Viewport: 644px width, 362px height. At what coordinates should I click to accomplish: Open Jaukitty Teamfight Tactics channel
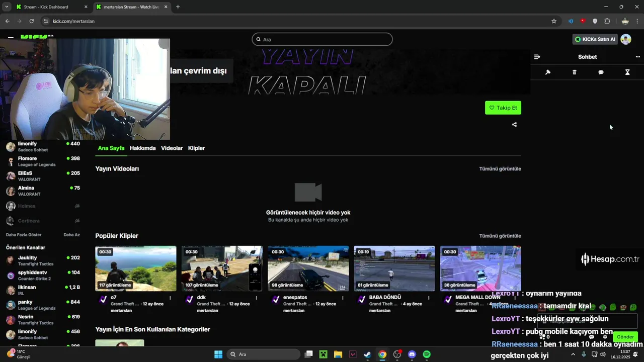point(43,260)
